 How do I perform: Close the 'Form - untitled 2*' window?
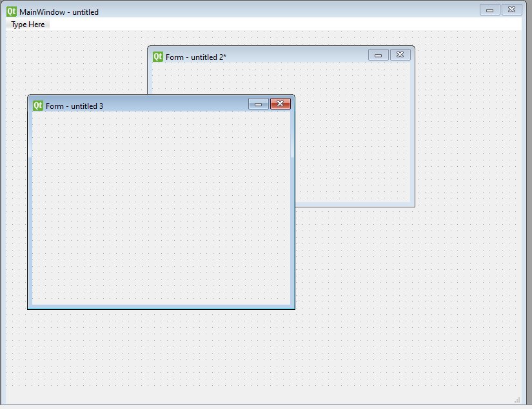[400, 55]
